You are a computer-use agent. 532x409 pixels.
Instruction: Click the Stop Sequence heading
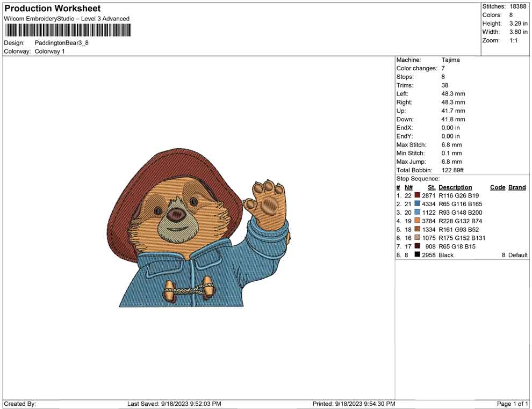[418, 179]
